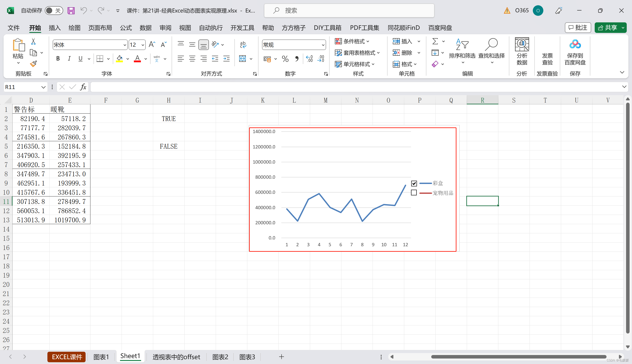Screen dimensions: 632x364
Task: Collapse the ribbon with chevron
Action: (622, 73)
